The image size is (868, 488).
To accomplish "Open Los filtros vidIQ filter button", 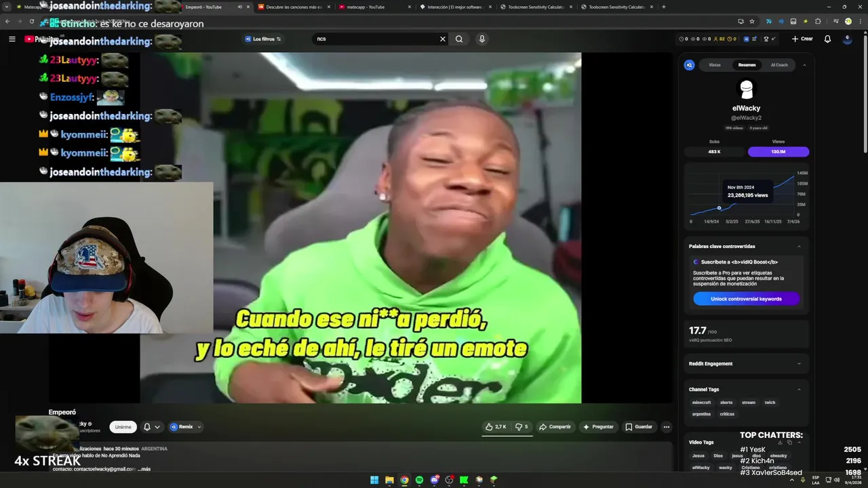I will point(263,39).
